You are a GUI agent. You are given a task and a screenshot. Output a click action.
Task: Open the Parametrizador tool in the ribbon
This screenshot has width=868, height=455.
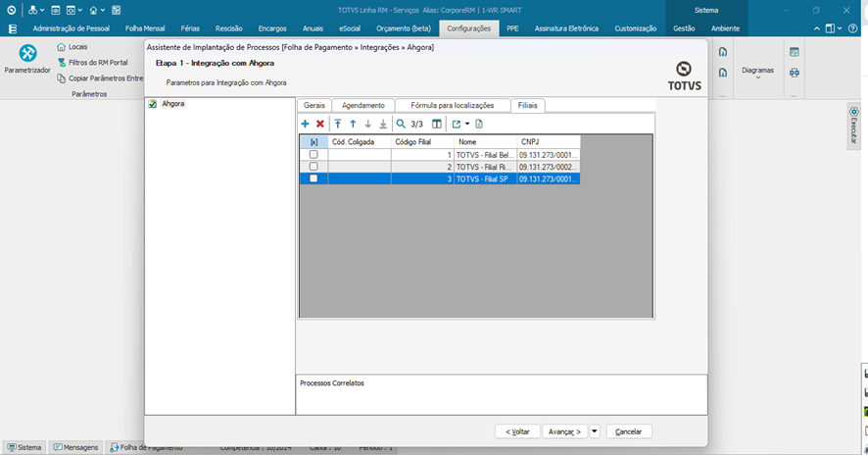coord(27,59)
